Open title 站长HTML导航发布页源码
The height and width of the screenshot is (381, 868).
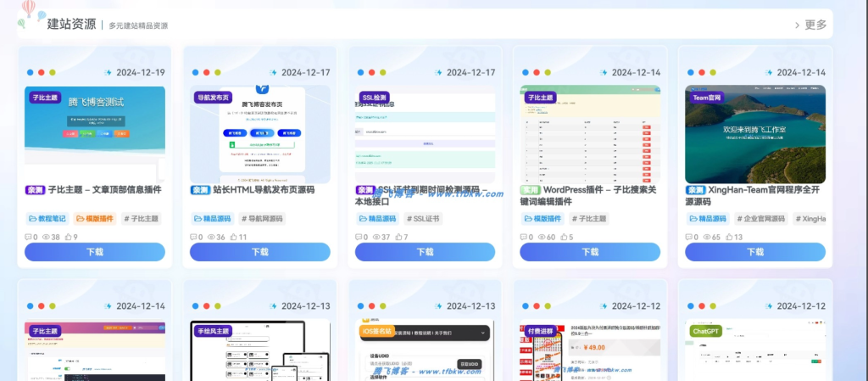(x=264, y=190)
